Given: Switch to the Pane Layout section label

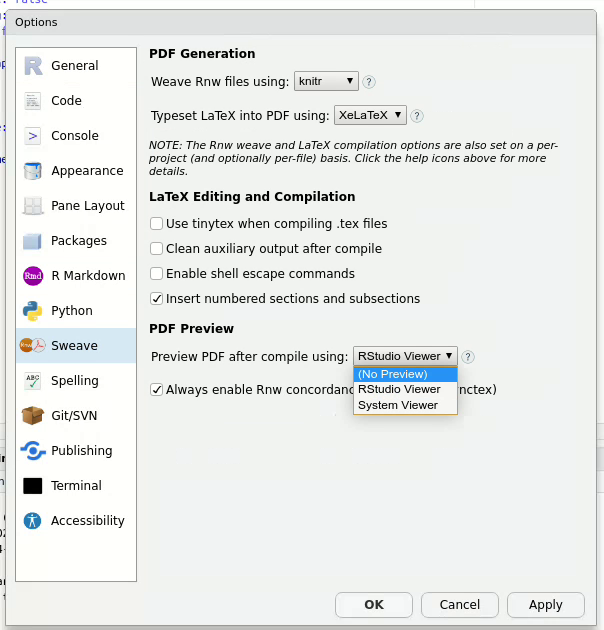Looking at the screenshot, I should 88,206.
